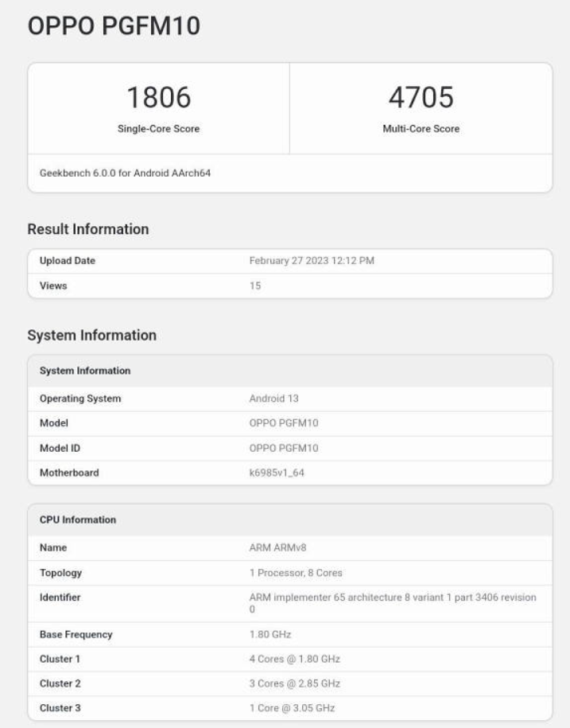Image resolution: width=570 pixels, height=728 pixels.
Task: Click the OPPO PGFM10 page title
Action: click(114, 27)
